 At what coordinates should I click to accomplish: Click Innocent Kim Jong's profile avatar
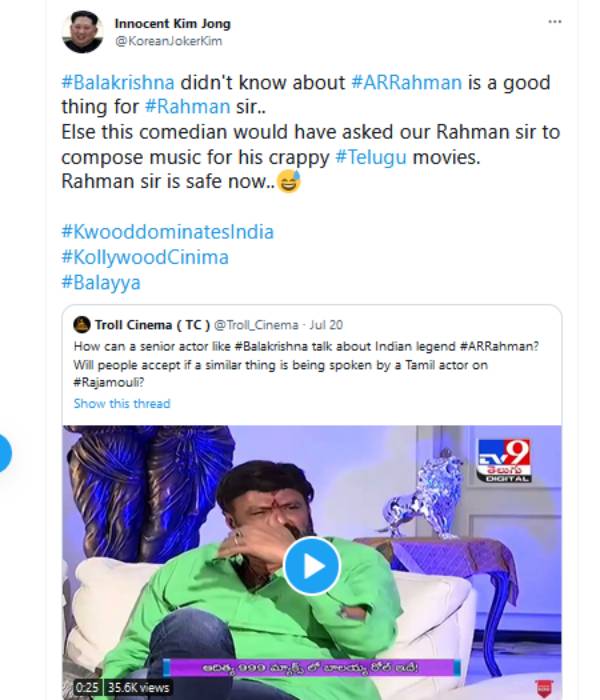[80, 33]
